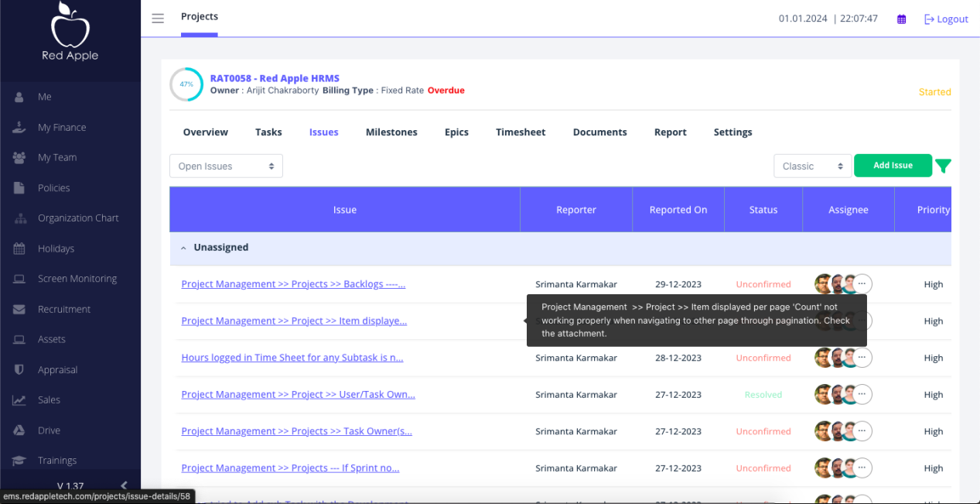The image size is (980, 504).
Task: Open the Epics tab
Action: [456, 132]
